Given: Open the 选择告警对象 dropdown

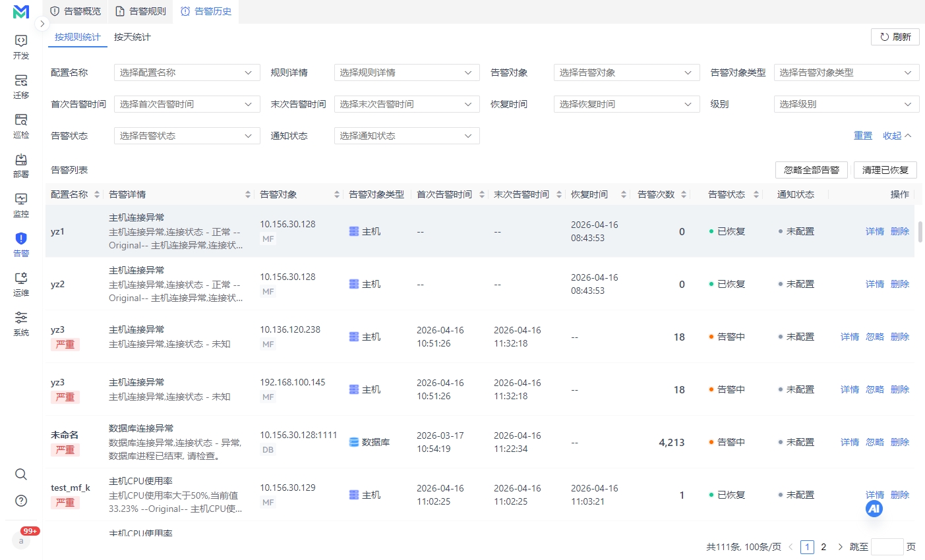Looking at the screenshot, I should (627, 72).
